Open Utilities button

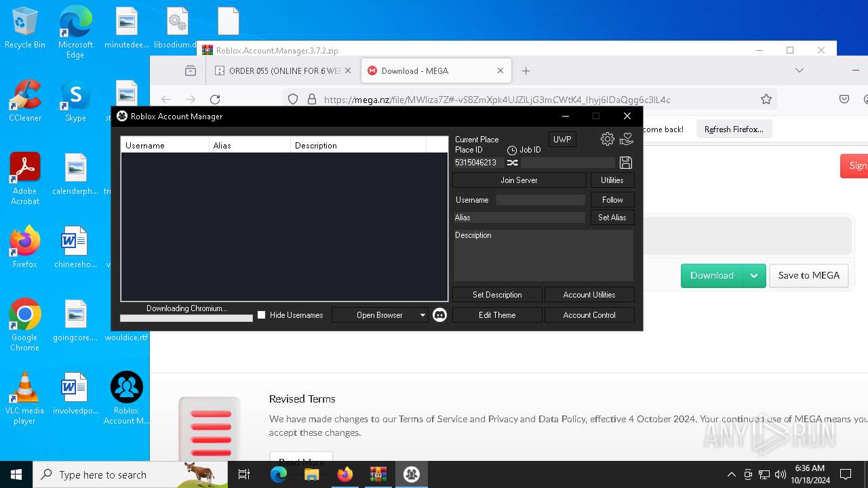click(612, 180)
